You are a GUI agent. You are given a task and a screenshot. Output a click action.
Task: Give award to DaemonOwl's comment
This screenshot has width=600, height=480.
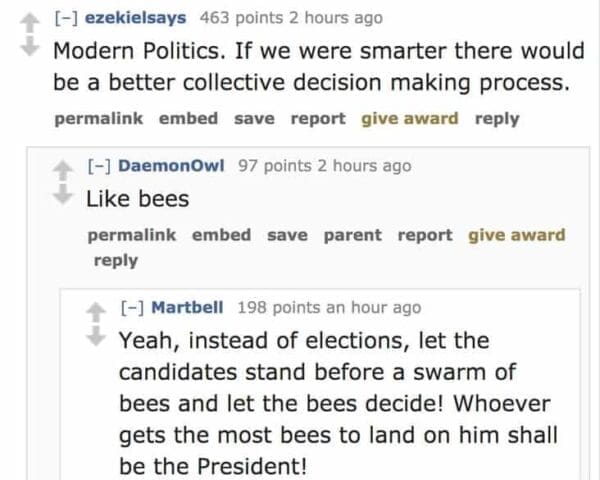[x=517, y=235]
